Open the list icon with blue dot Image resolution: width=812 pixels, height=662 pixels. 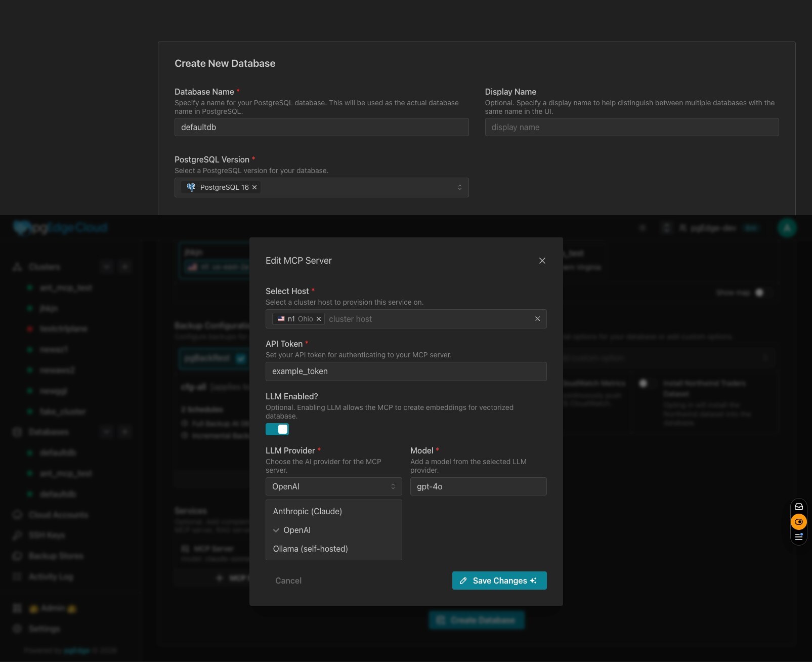point(799,537)
